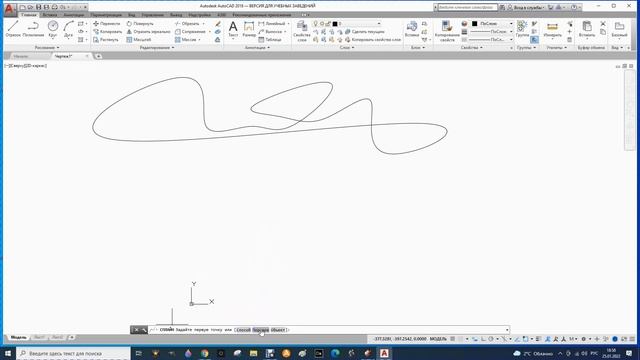Click the Вставка block insert icon

pos(412,29)
